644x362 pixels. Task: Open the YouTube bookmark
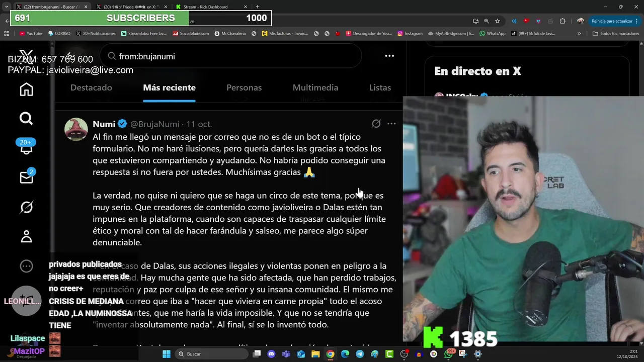click(x=31, y=33)
